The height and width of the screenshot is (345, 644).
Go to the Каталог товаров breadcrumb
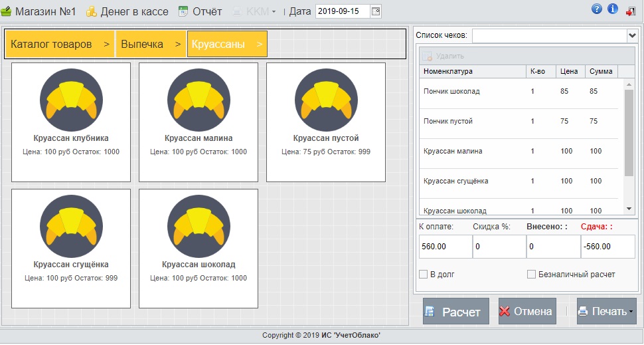point(60,44)
